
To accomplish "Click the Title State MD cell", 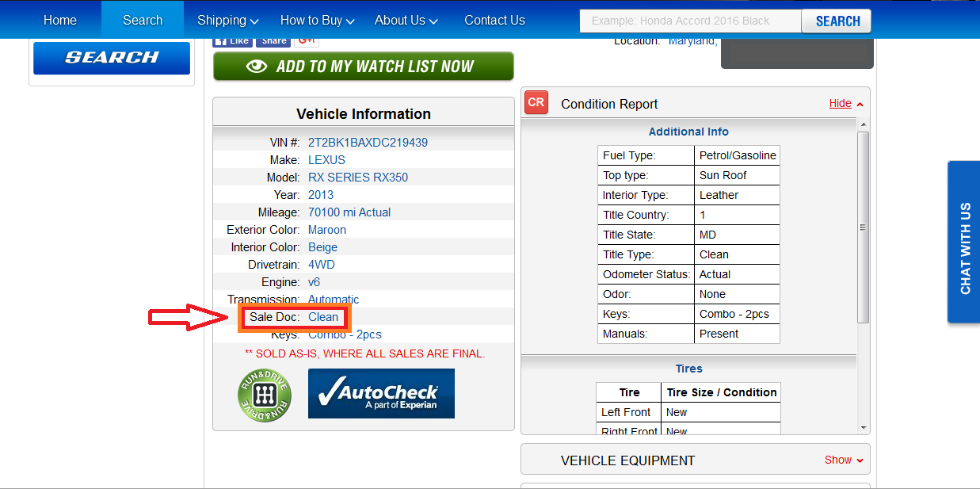I will pos(738,235).
